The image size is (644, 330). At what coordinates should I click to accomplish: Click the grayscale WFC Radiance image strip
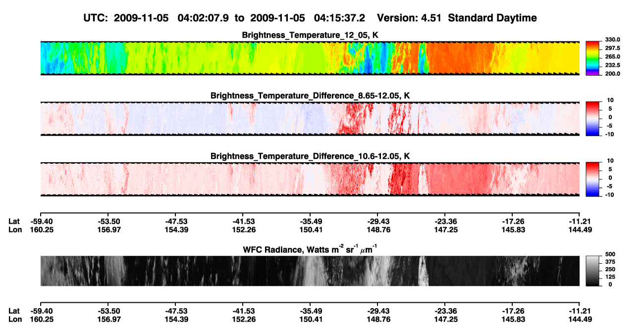(310, 271)
